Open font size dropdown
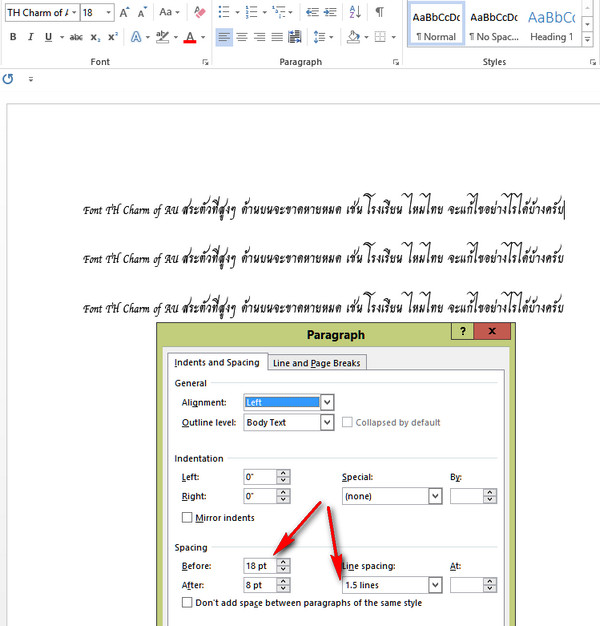This screenshot has height=626, width=600. pyautogui.click(x=108, y=13)
